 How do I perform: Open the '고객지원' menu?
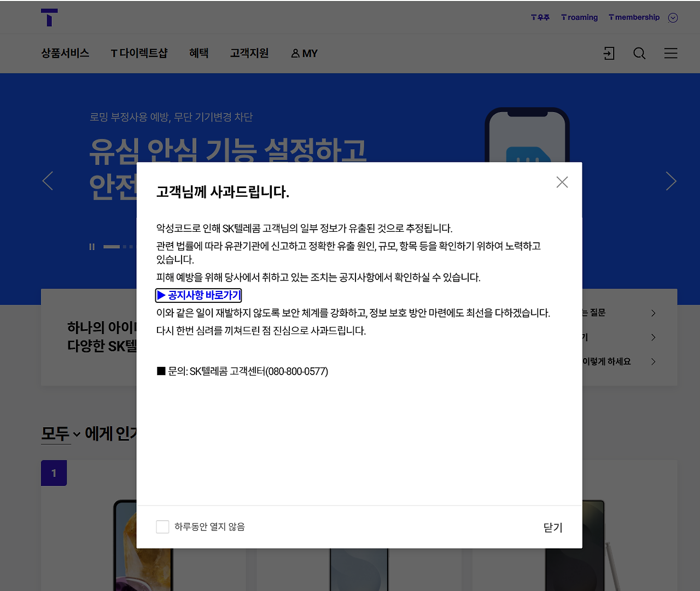pos(249,53)
